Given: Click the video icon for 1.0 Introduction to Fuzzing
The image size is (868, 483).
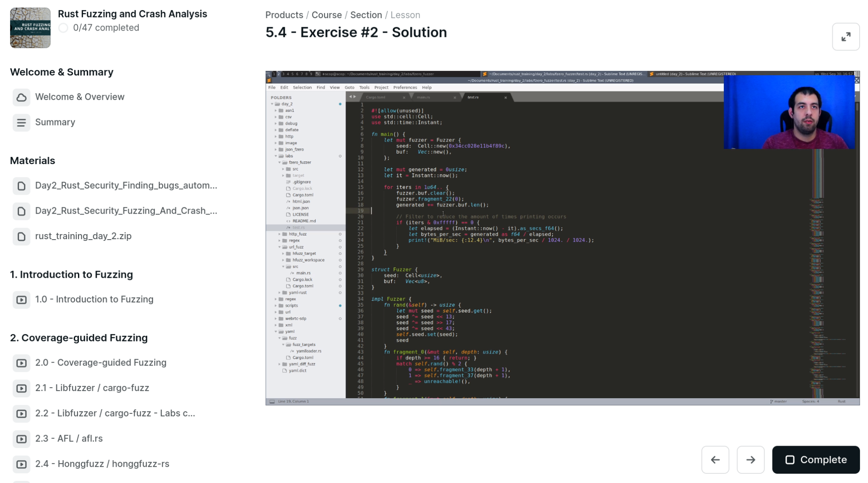Looking at the screenshot, I should point(21,300).
